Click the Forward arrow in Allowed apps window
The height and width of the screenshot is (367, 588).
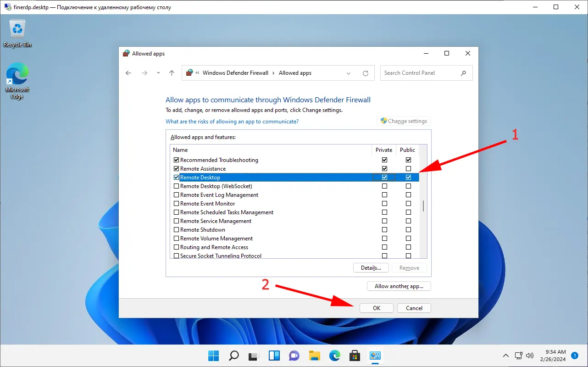click(x=144, y=73)
